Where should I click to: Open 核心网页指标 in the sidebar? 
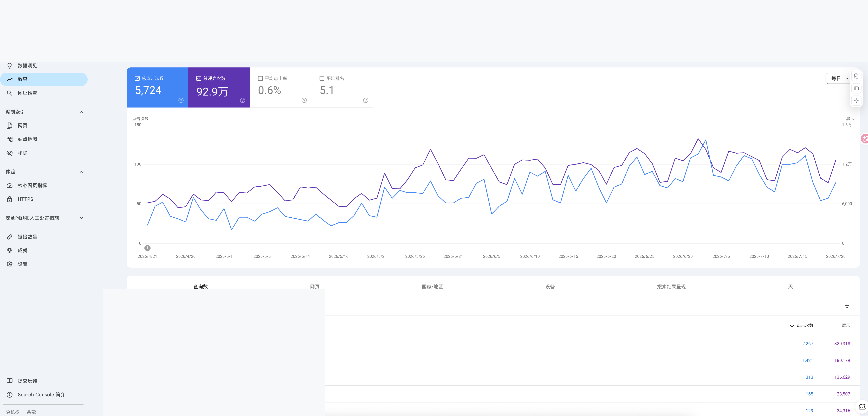click(x=44, y=185)
